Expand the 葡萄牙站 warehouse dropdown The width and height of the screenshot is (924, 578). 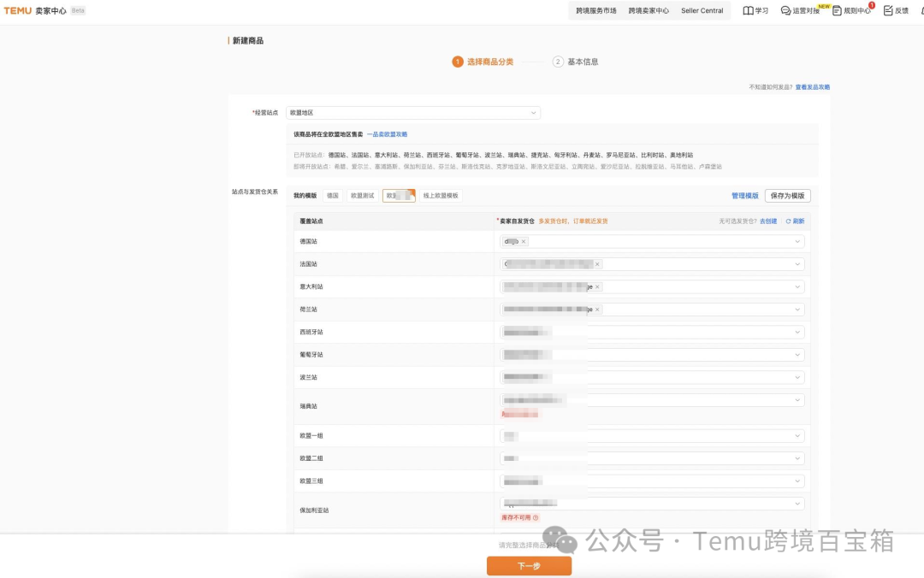797,355
